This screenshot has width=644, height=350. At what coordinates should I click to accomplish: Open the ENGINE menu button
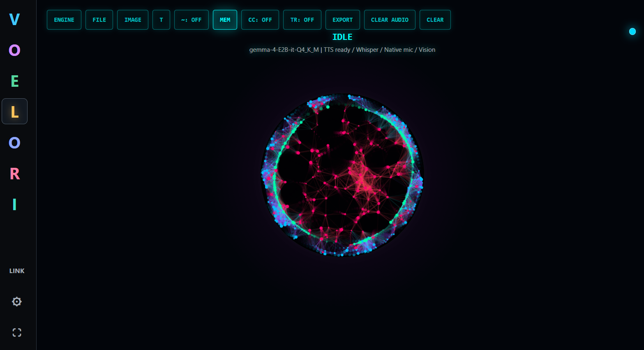point(64,20)
